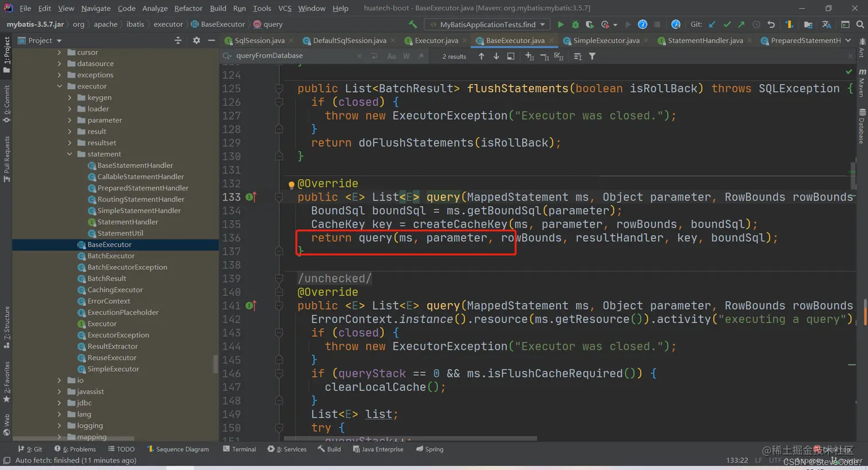Jump to next search occurrence arrow
Viewport: 868px width, 470px height.
[x=496, y=56]
